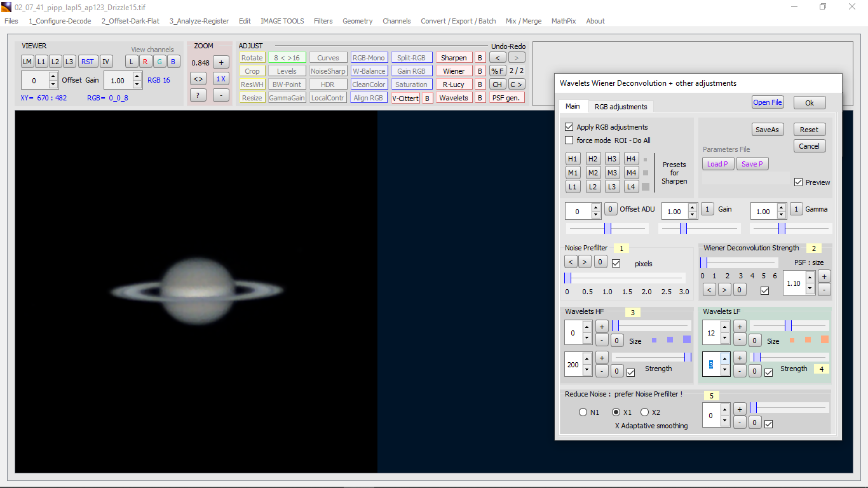Switch to the RGB adjustments tab

620,107
